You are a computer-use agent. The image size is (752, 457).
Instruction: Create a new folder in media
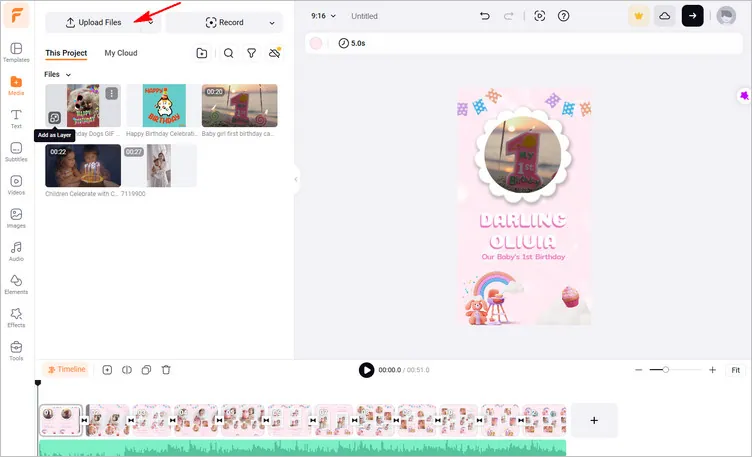tap(202, 53)
